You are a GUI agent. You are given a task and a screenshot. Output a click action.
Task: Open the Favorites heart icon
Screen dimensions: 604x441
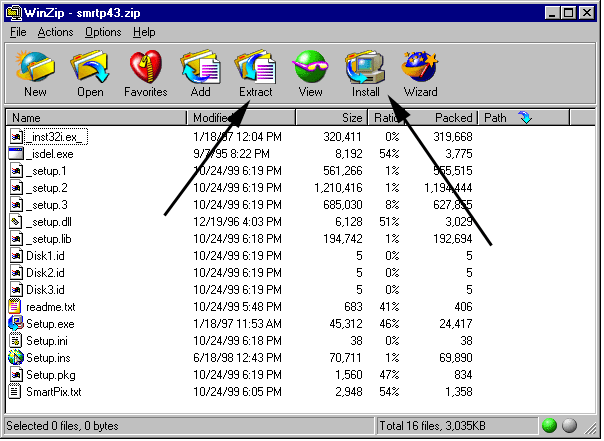pyautogui.click(x=146, y=67)
